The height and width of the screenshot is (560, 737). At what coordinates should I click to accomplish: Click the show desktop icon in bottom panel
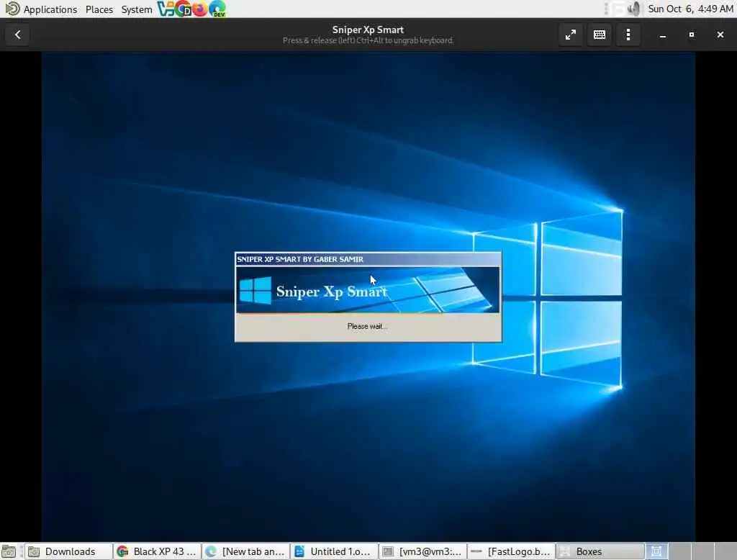click(9, 551)
